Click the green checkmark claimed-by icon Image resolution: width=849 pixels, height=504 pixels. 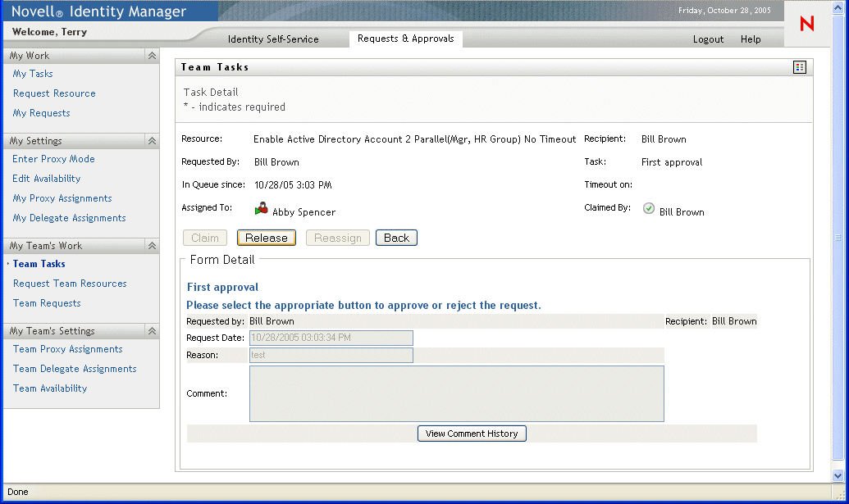pyautogui.click(x=649, y=208)
